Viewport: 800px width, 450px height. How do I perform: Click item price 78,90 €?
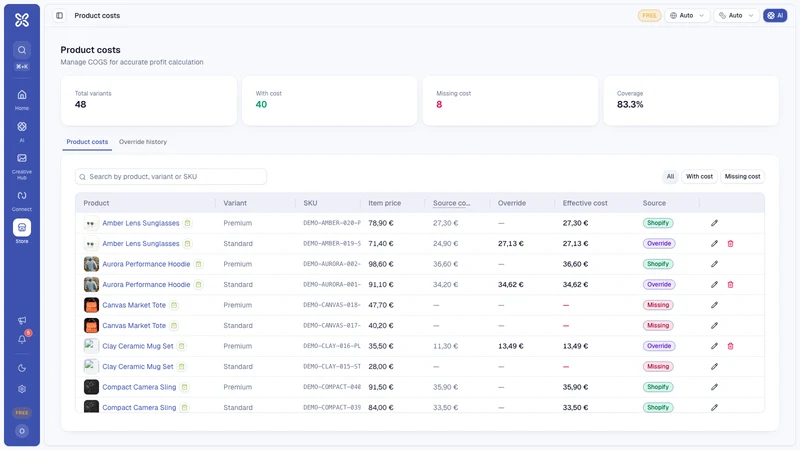(381, 223)
